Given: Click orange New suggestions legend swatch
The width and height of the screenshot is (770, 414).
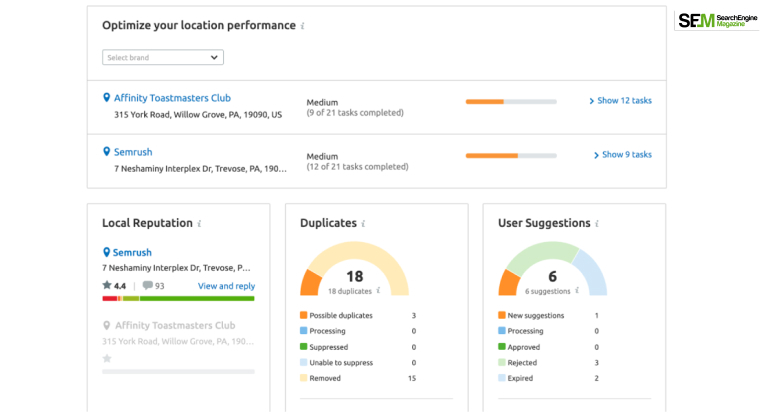Looking at the screenshot, I should tap(501, 315).
